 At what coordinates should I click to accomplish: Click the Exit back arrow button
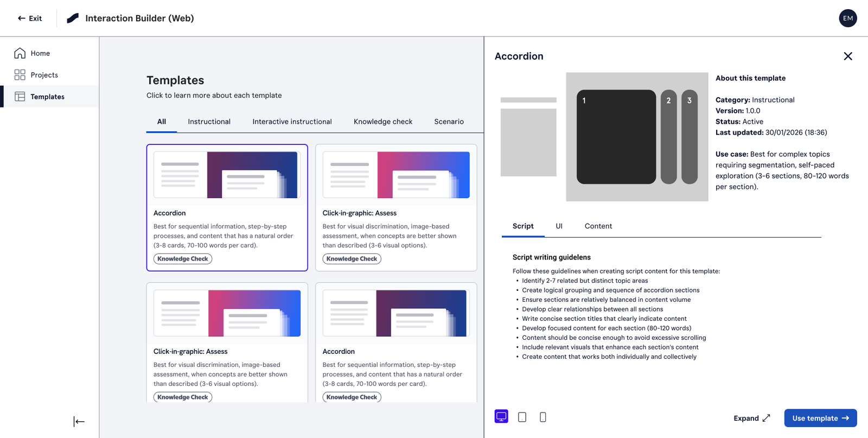tap(29, 18)
